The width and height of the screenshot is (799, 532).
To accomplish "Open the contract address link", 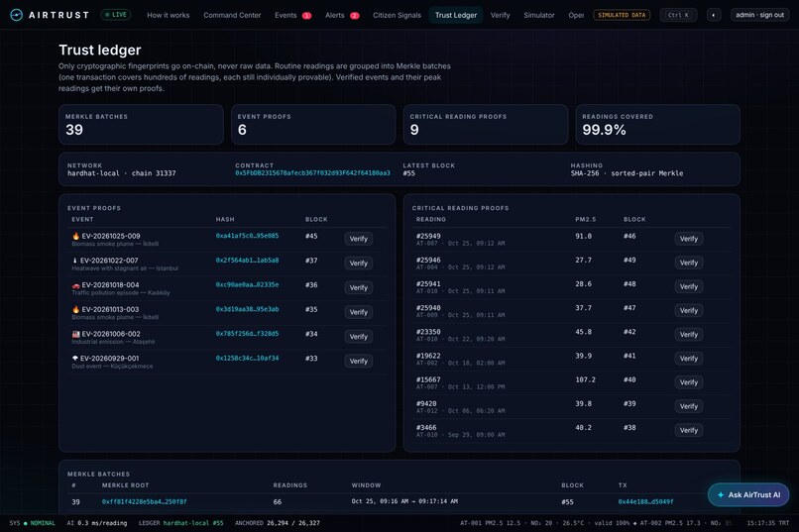I will (312, 173).
